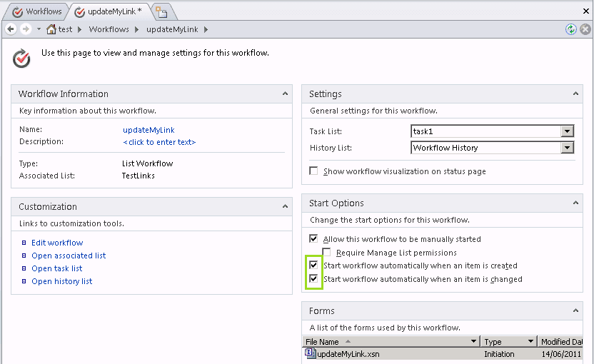Click the forward navigation arrow
594x364 pixels.
tap(25, 29)
